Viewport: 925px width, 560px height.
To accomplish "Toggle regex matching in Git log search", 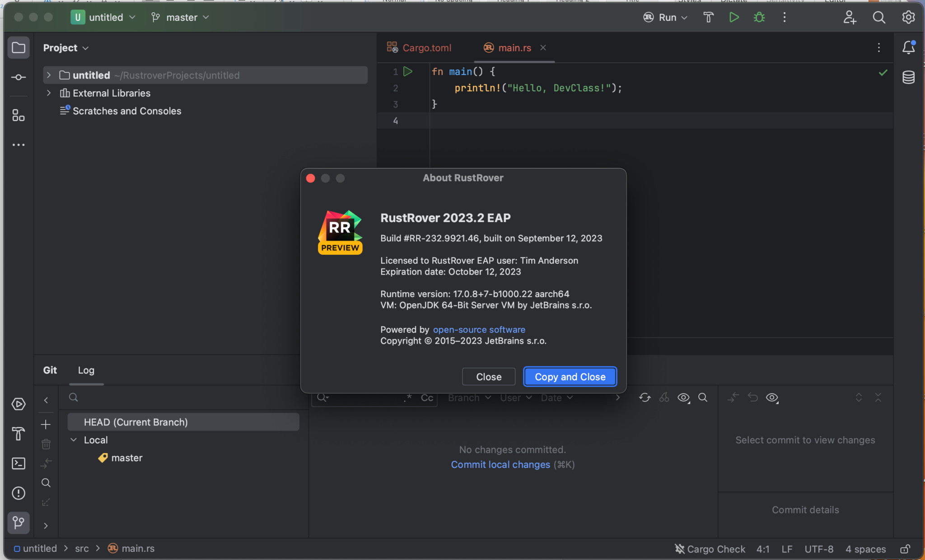I will pos(408,398).
